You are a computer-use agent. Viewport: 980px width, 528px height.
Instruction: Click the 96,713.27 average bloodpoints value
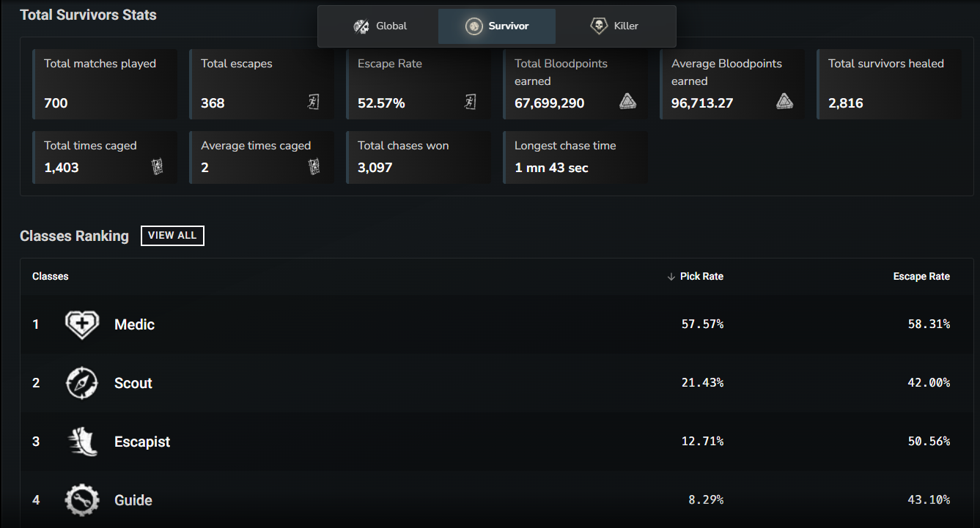tap(702, 103)
